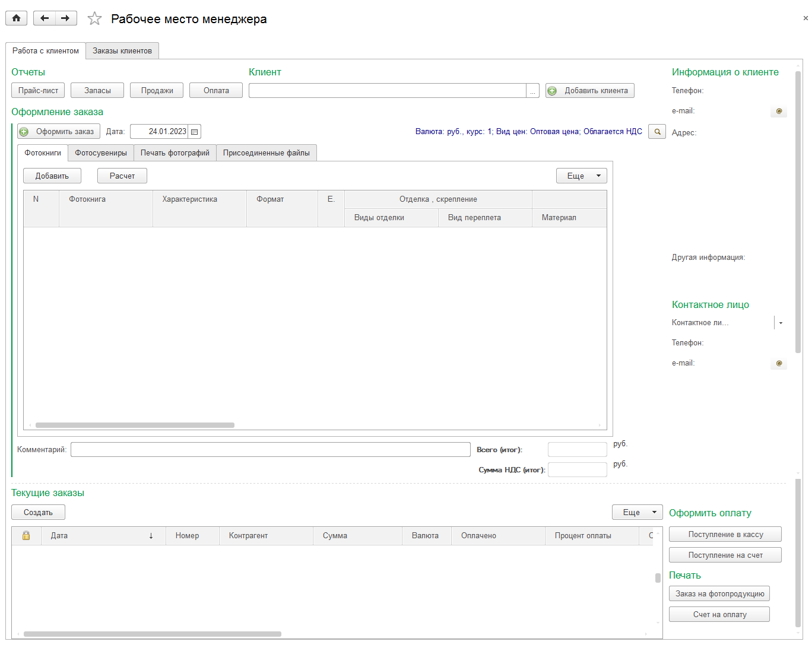The image size is (812, 648).
Task: Click the lock column header icon
Action: click(x=26, y=535)
